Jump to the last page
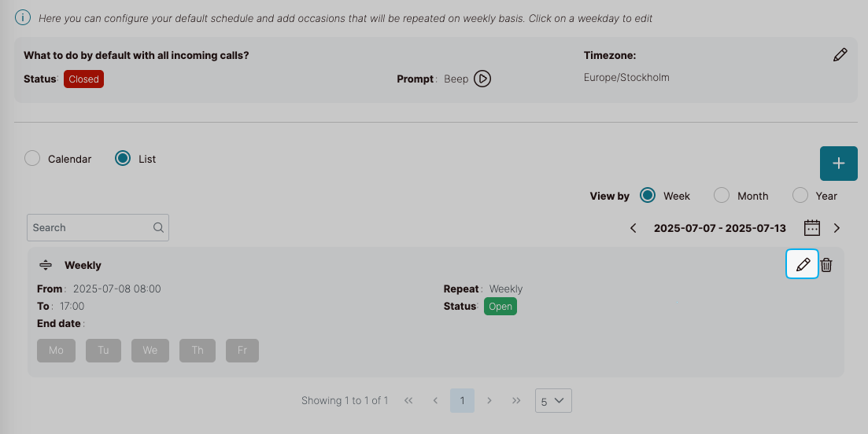The image size is (868, 434). coord(516,401)
